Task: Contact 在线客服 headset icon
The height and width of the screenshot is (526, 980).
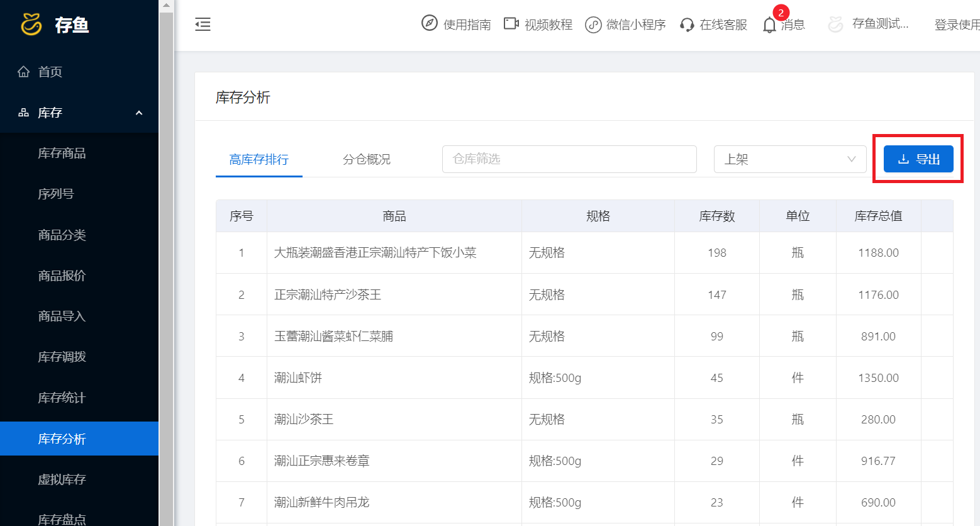Action: click(687, 25)
